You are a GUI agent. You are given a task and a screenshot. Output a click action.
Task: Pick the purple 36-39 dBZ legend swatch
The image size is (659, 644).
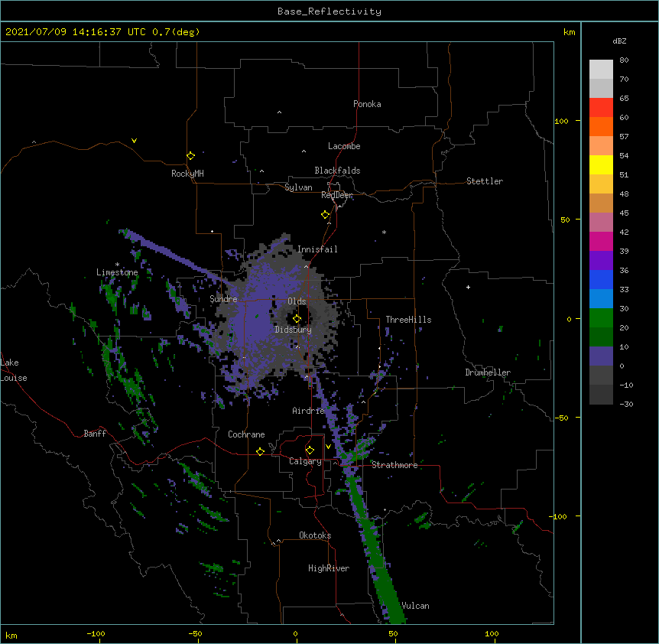(x=601, y=261)
